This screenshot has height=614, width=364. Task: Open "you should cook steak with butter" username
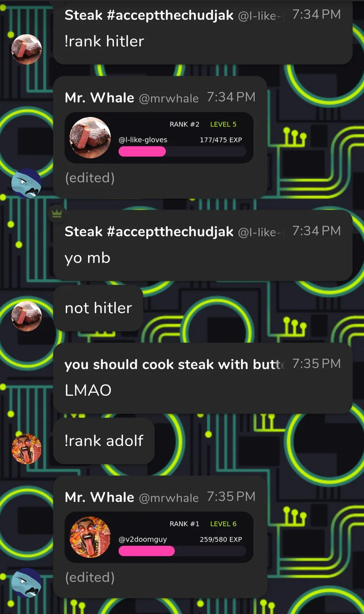[175, 364]
